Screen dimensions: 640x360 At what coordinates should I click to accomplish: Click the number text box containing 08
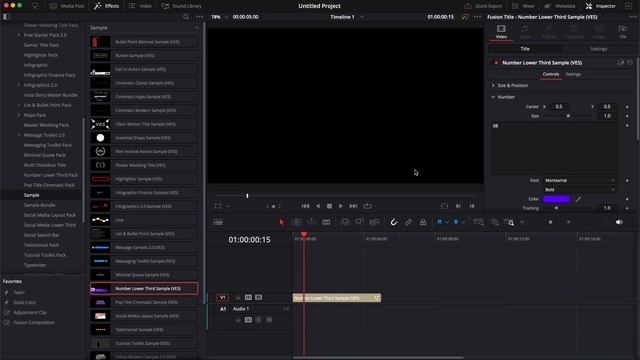[x=554, y=148]
